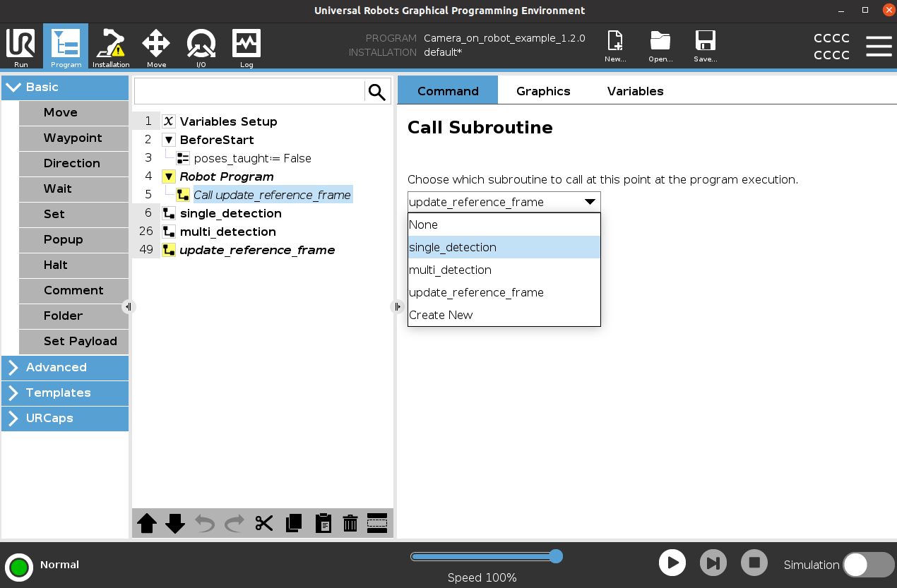Choose multi_detection in the dropdown list
897x588 pixels.
click(504, 270)
